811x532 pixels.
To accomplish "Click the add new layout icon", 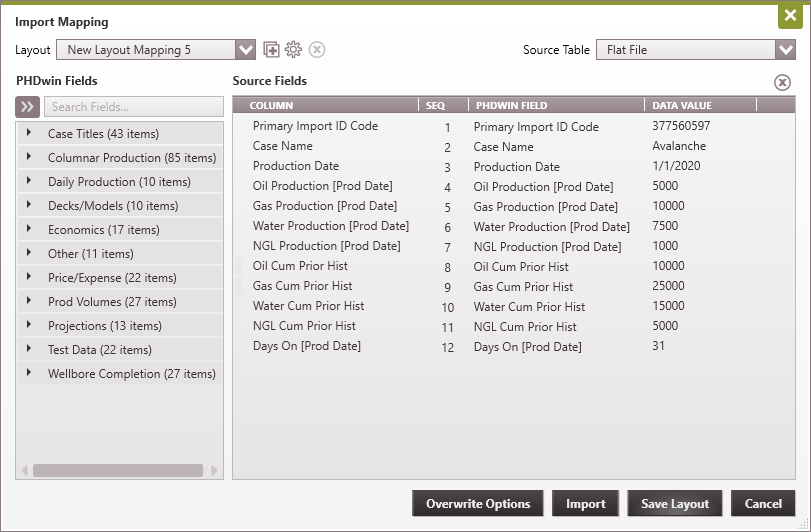I will pyautogui.click(x=271, y=50).
